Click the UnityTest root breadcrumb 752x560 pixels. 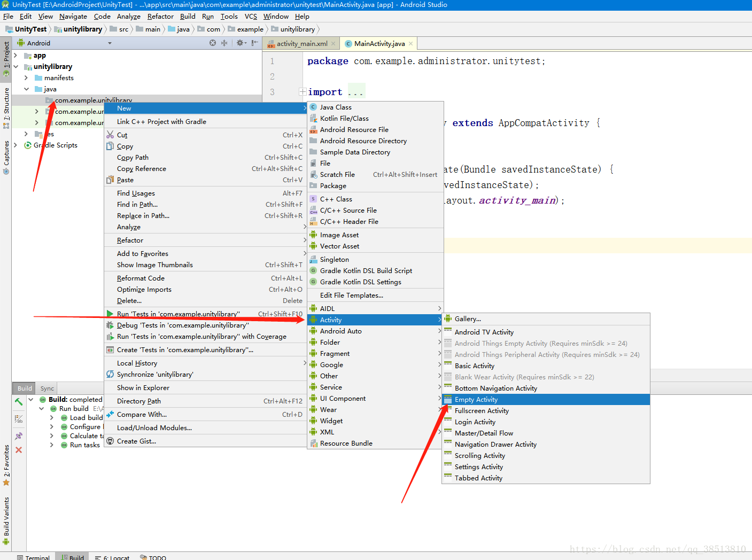pos(26,29)
